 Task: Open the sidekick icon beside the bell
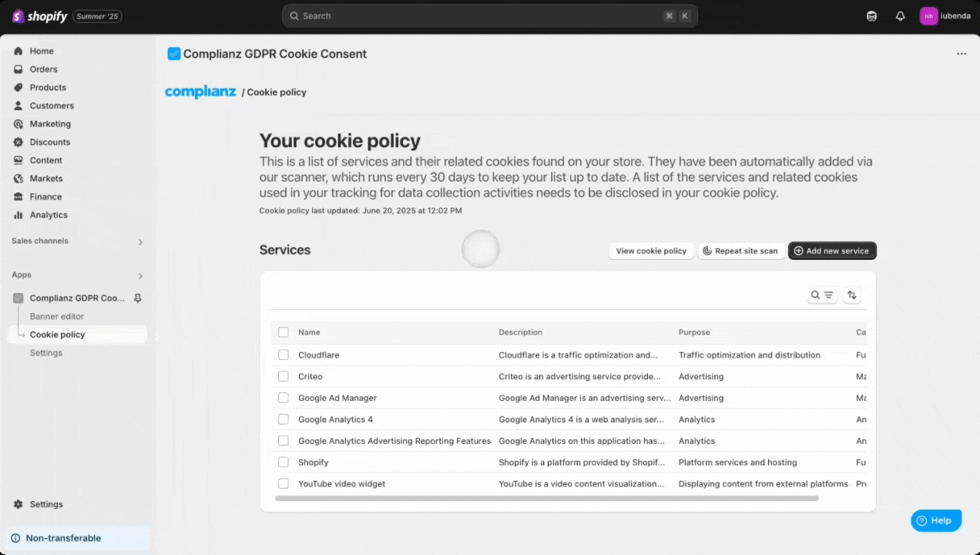pos(871,16)
